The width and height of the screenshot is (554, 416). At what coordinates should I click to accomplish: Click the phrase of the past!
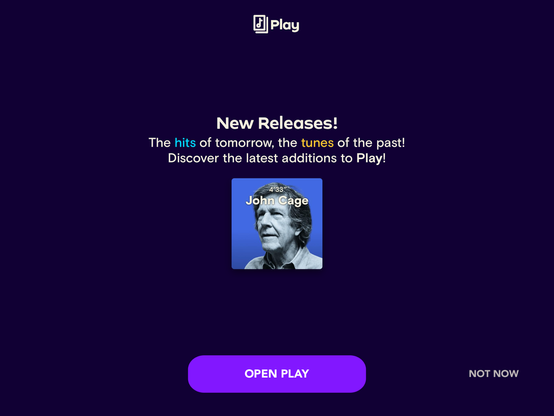pyautogui.click(x=371, y=143)
